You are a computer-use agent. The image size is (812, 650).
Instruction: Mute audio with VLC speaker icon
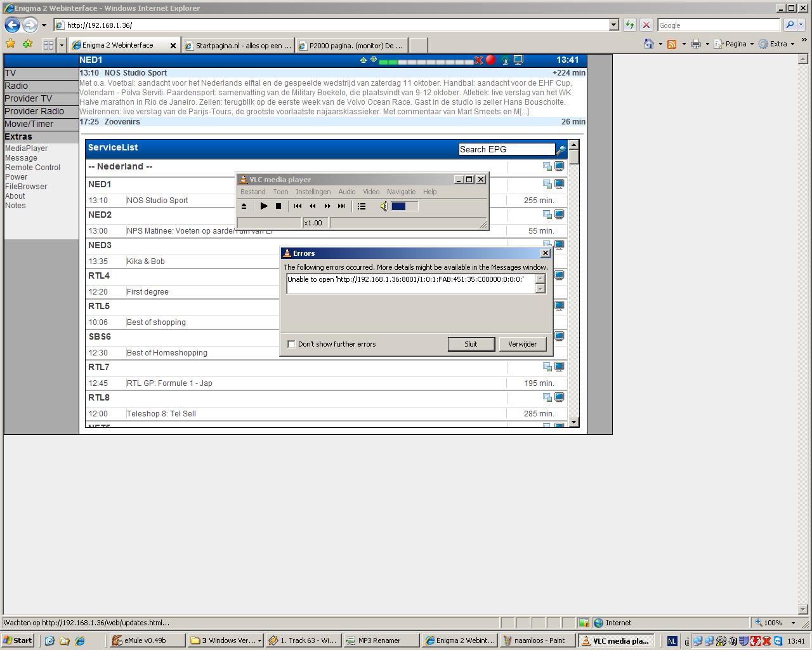(x=384, y=206)
